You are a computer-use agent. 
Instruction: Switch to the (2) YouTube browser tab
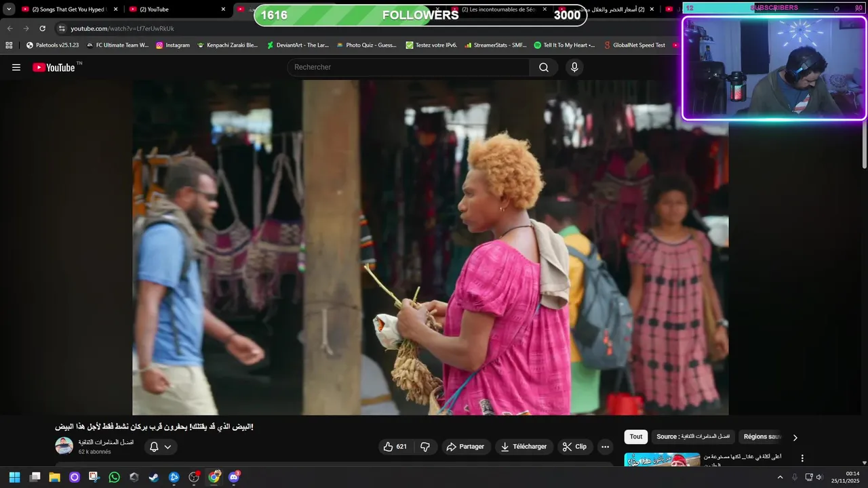pyautogui.click(x=176, y=9)
